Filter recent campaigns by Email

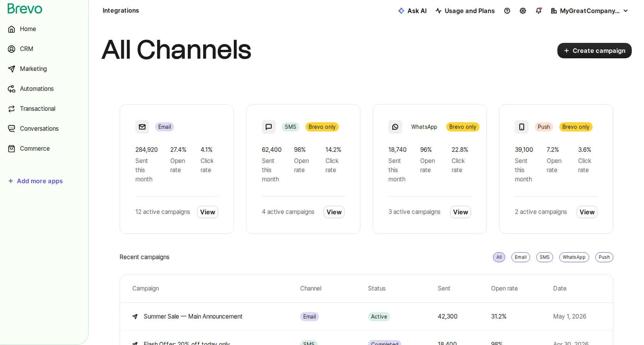(x=521, y=257)
